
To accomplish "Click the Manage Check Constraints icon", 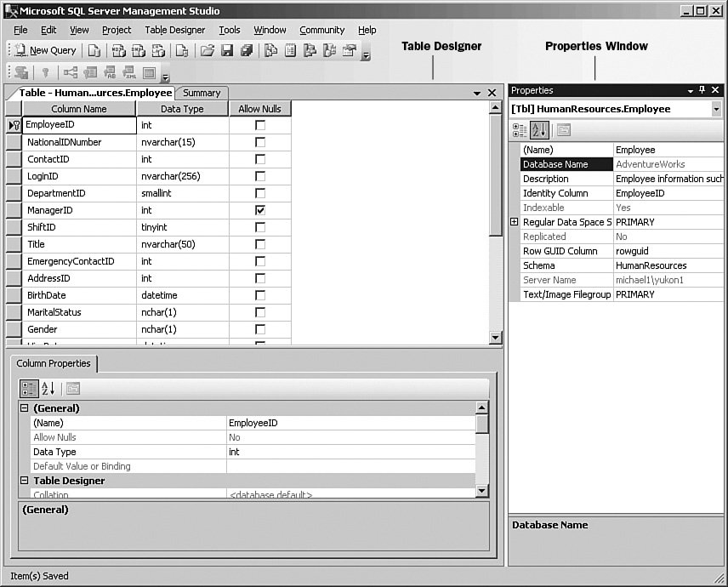I will point(149,72).
